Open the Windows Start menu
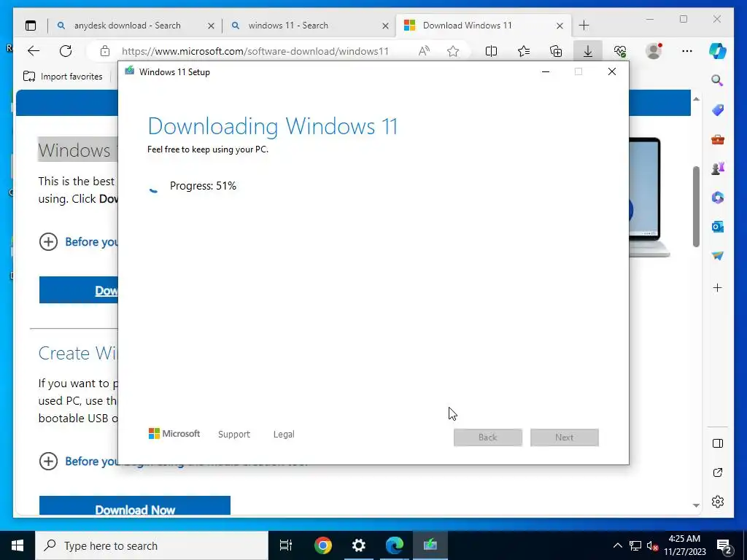The height and width of the screenshot is (560, 747). (x=18, y=545)
